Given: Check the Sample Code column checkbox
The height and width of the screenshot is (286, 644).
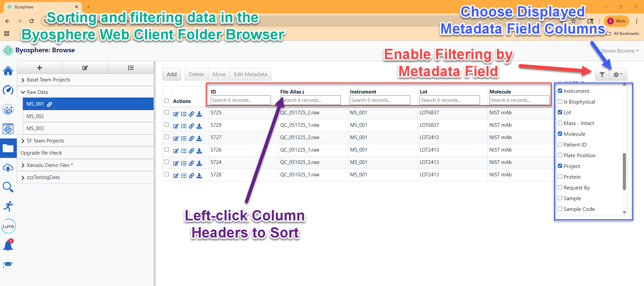Looking at the screenshot, I should [560, 209].
